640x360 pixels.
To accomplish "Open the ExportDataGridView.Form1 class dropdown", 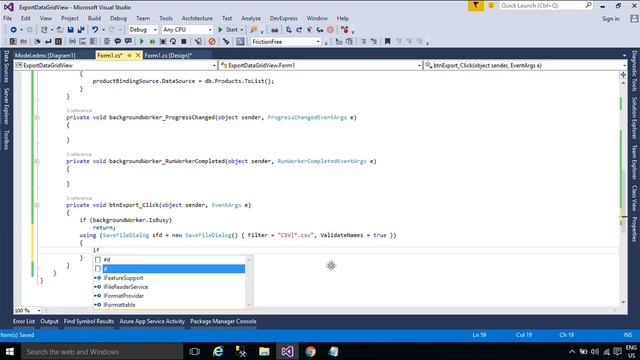I will pos(320,65).
